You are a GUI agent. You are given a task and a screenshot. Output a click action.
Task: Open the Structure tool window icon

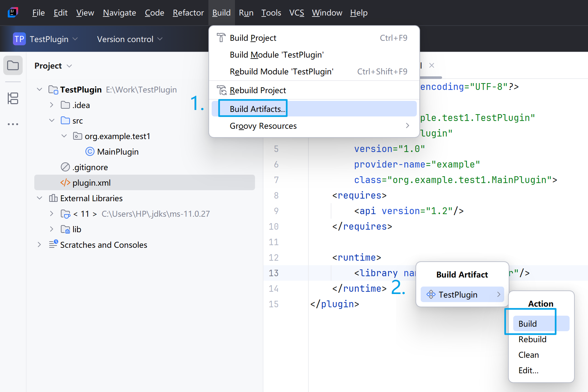pos(13,98)
